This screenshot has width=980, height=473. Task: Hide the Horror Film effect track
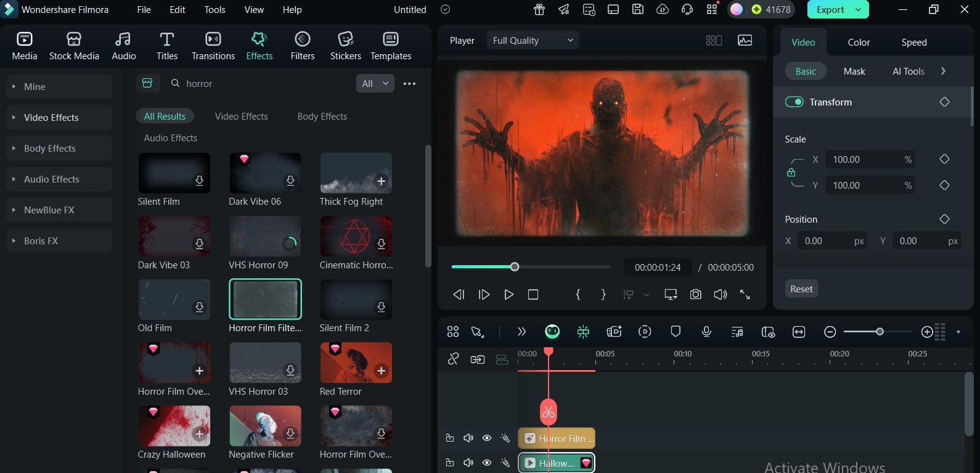[487, 438]
